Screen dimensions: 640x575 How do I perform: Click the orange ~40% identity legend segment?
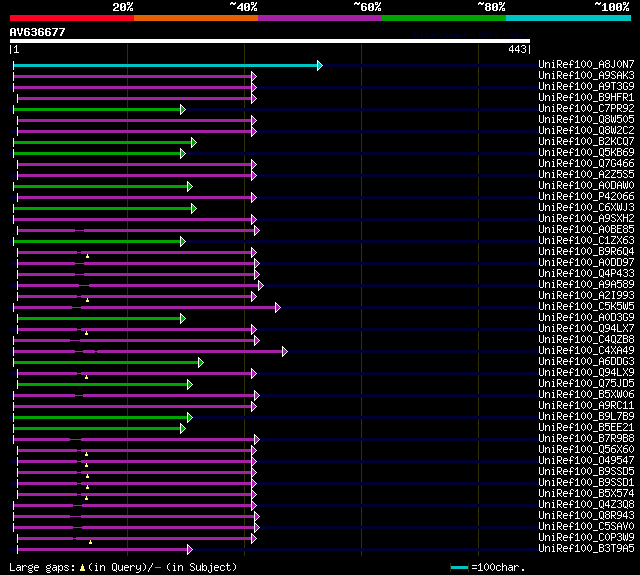point(196,18)
